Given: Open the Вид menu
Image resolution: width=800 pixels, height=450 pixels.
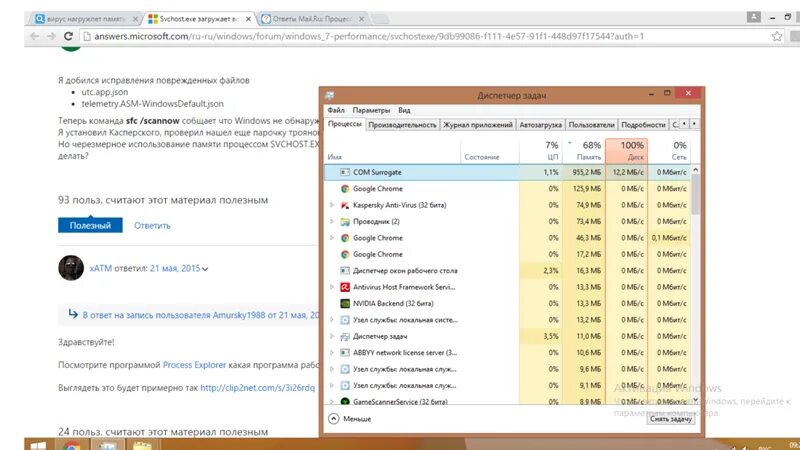Looking at the screenshot, I should coord(404,110).
